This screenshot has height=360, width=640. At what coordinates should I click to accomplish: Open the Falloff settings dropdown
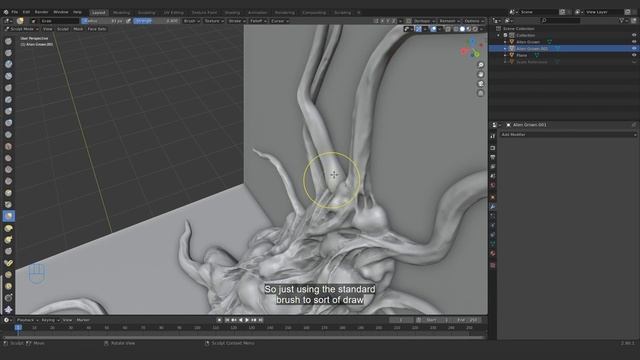click(x=258, y=21)
